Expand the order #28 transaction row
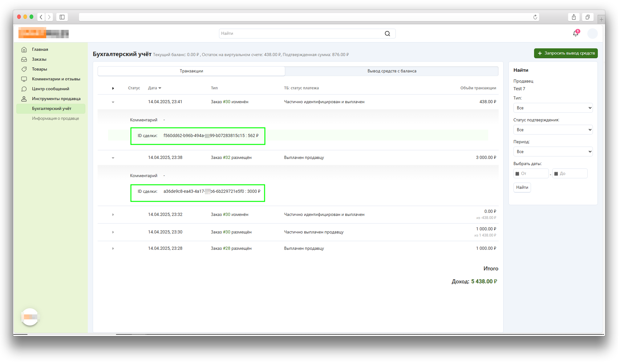620x364 pixels. click(x=113, y=249)
